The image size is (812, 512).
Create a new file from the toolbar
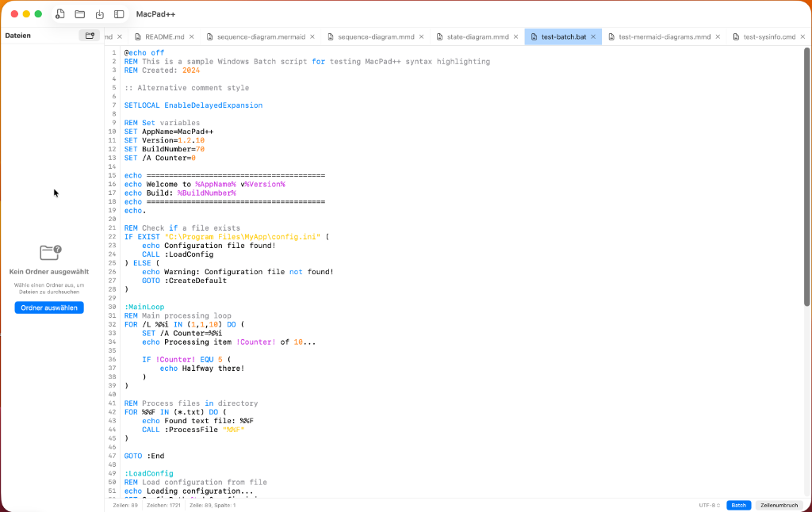point(59,13)
